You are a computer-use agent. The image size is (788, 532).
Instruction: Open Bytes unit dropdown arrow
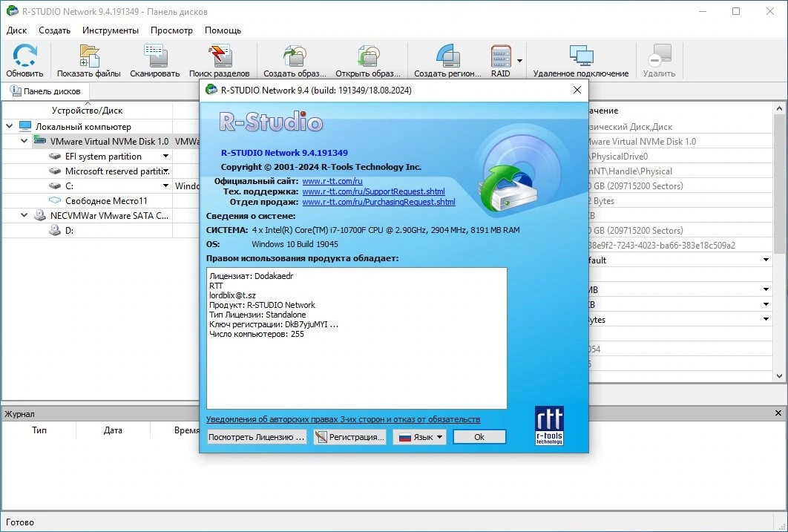pos(766,320)
